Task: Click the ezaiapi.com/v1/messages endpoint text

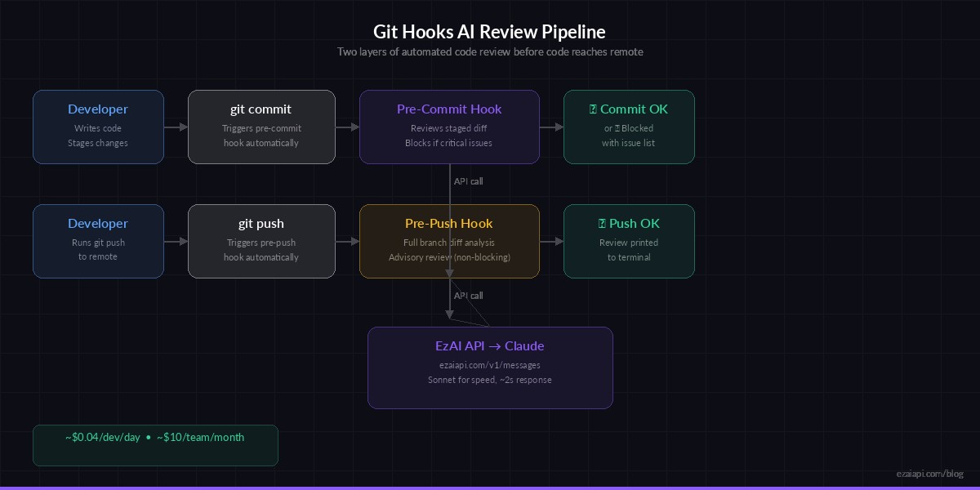Action: (490, 365)
